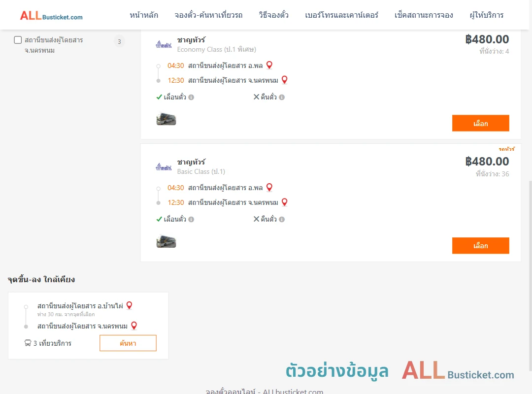Viewport: 532px width, 394px height.
Task: Click 12:30 arrival time on Basic Class trip
Action: [176, 202]
